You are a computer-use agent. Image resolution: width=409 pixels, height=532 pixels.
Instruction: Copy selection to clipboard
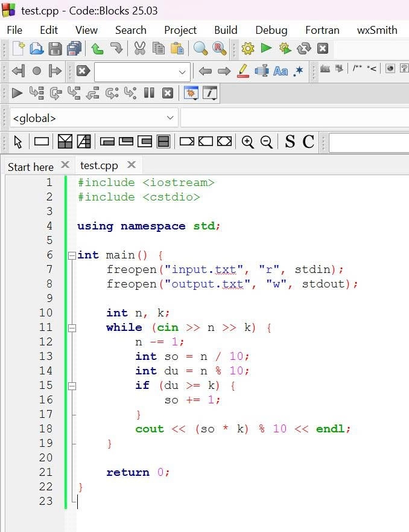coord(158,48)
